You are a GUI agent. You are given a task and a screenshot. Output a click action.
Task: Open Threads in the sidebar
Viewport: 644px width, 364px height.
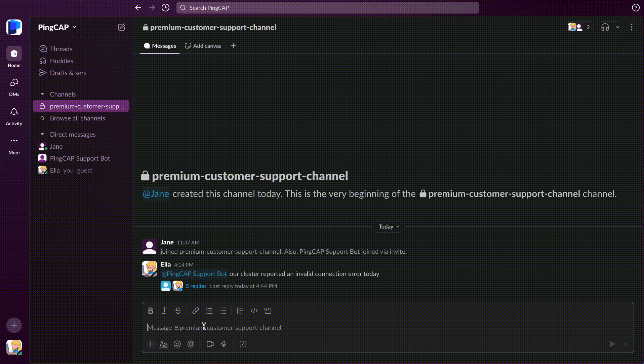click(81, 49)
